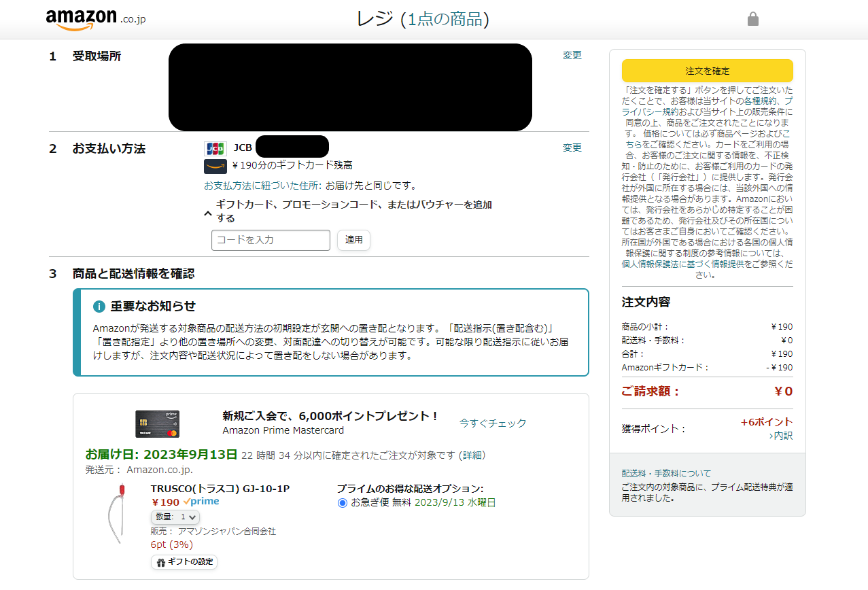This screenshot has width=868, height=590.
Task: Collapse the gift card and promotion code section
Action: click(x=208, y=213)
